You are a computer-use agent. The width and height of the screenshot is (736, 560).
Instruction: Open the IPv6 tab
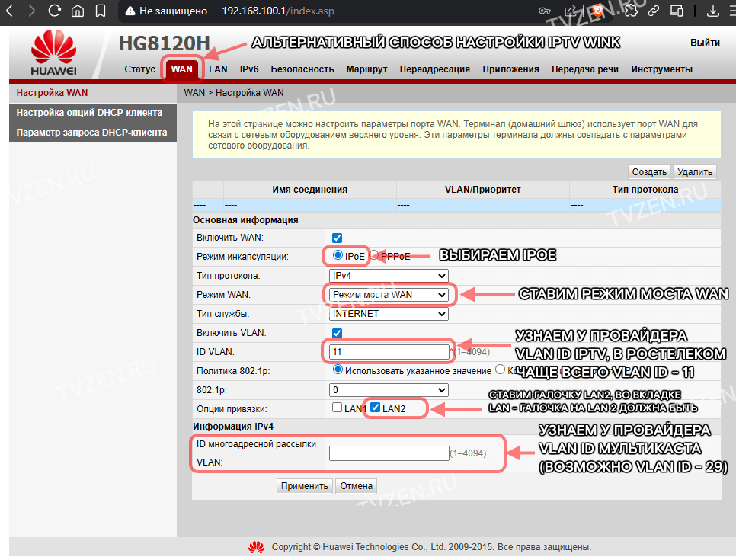(x=249, y=69)
